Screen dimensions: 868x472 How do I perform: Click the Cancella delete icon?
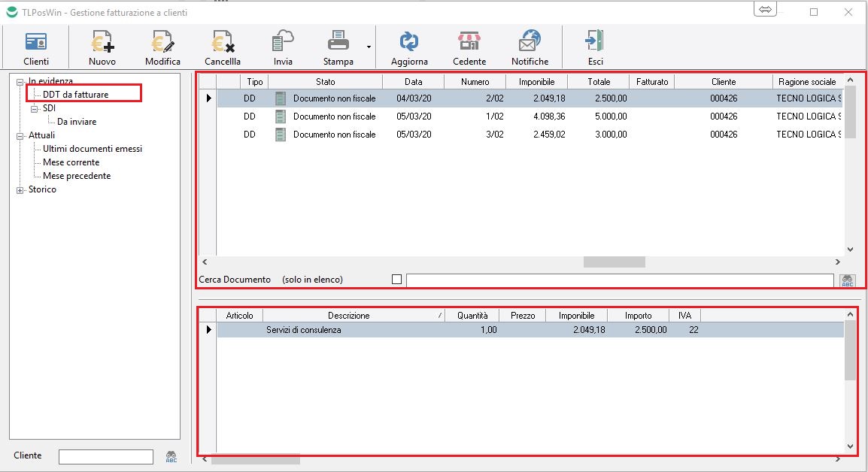point(223,42)
